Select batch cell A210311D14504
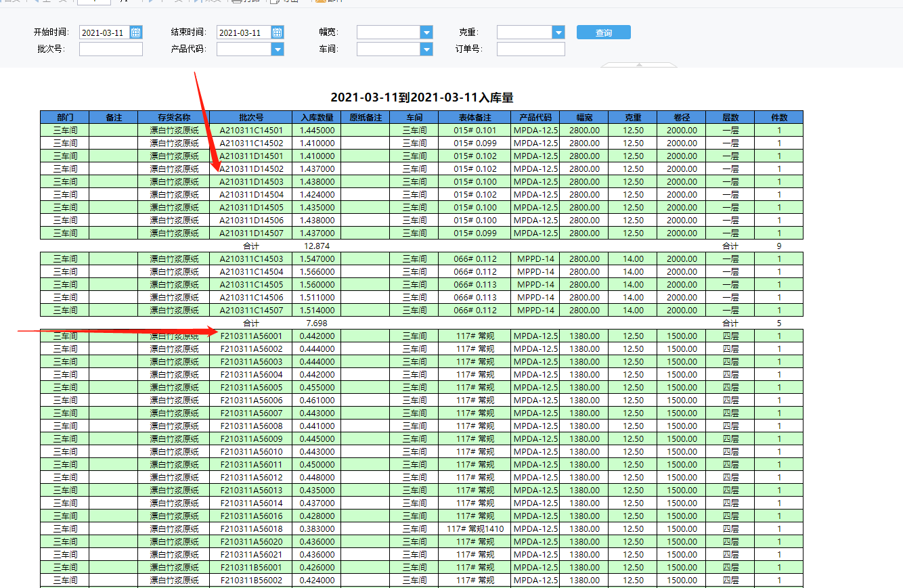The width and height of the screenshot is (903, 588). [251, 194]
